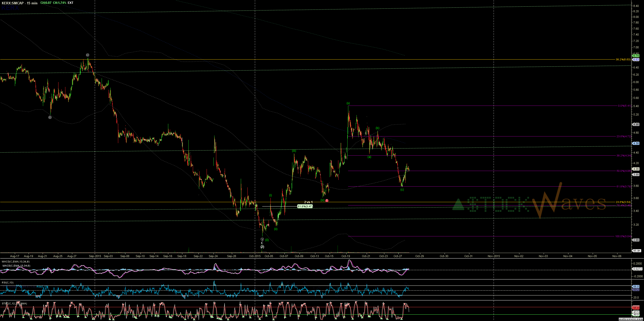Click the EXT label in the header
Viewport: 644px width, 321px height.
[x=70, y=3]
